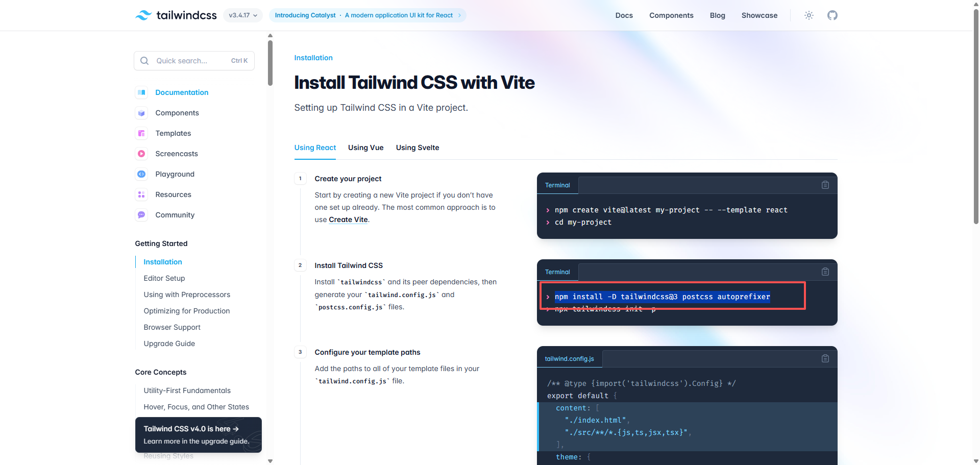Click the sidebar scroll up arrow
Viewport: 980px width, 465px height.
pos(270,36)
